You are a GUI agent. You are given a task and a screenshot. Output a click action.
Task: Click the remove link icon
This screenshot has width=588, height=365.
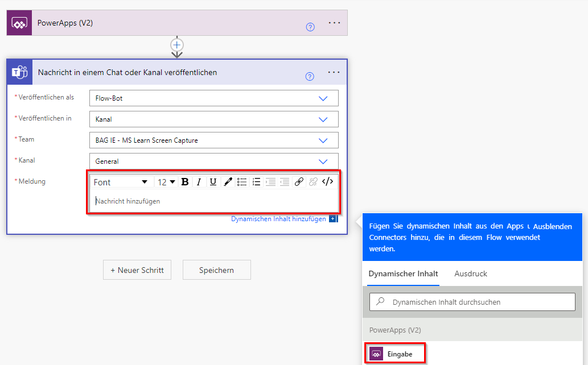pyautogui.click(x=313, y=182)
